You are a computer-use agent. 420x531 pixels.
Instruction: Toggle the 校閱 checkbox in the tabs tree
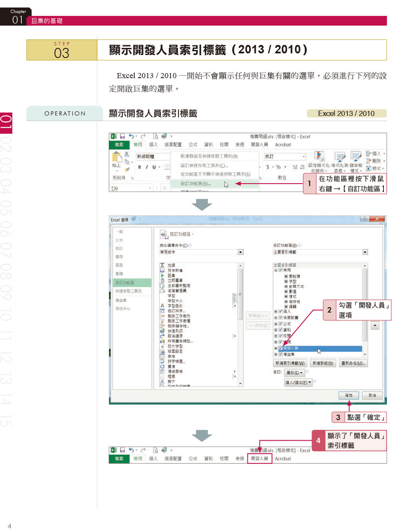click(x=281, y=336)
